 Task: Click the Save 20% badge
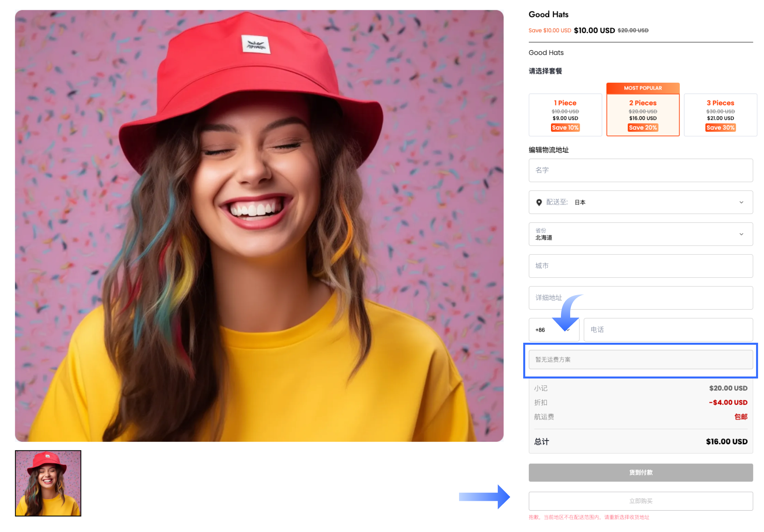[x=643, y=127]
